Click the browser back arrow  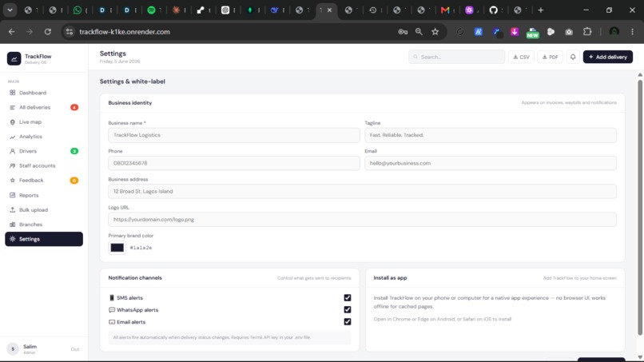coord(11,32)
